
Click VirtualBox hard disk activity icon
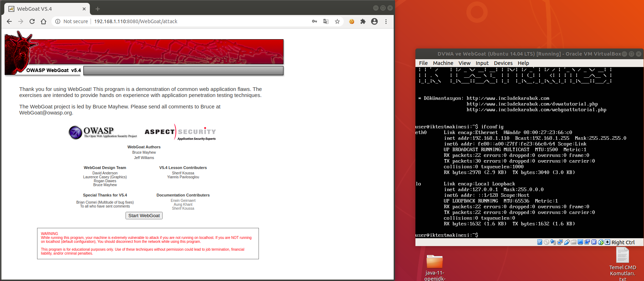540,242
